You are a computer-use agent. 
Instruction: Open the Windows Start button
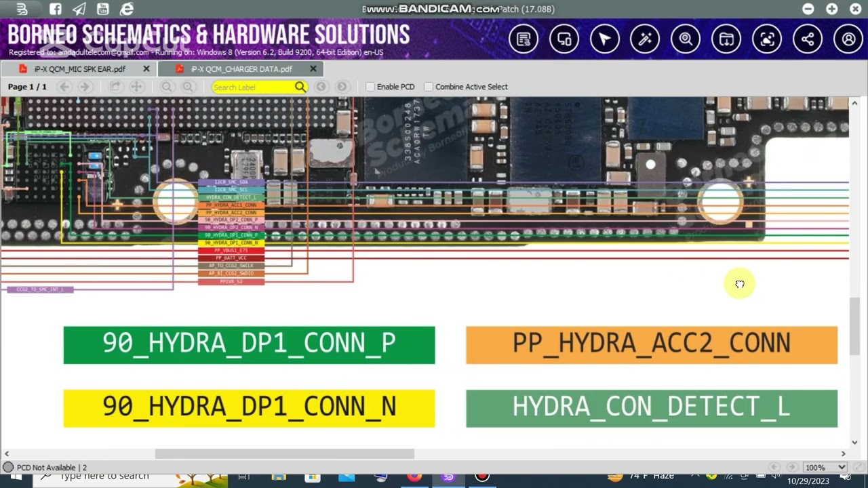point(15,478)
